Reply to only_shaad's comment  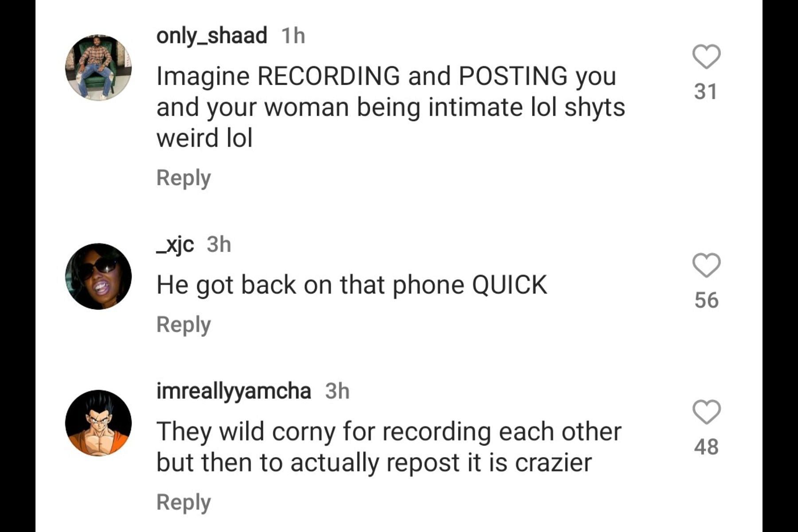184,178
